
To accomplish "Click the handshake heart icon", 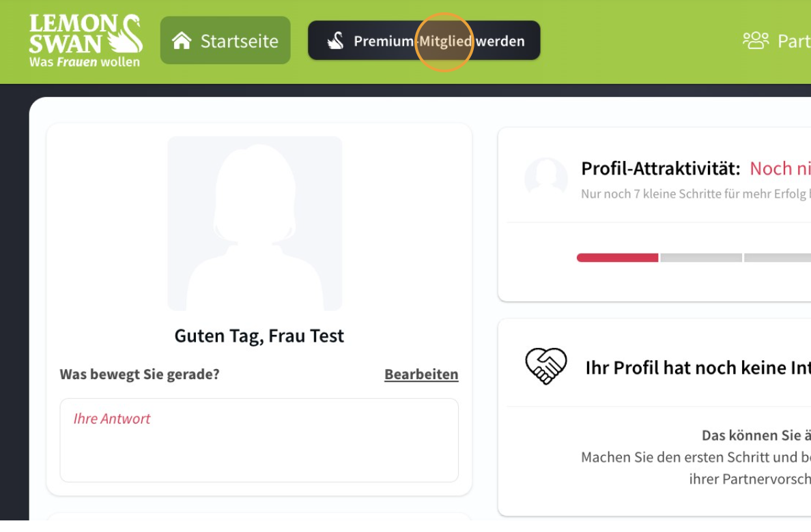I will point(545,366).
